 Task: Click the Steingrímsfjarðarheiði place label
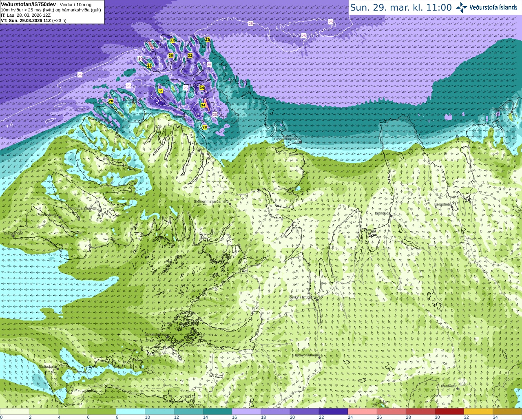211,201
